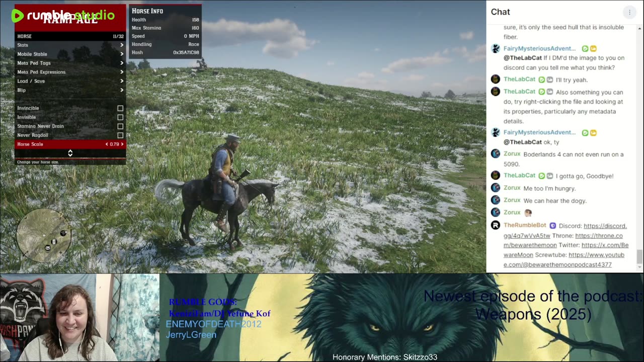Click green badge beside TheLabCat 'I'll try yeah'
Viewport: 644px width, 362px height.
click(542, 80)
